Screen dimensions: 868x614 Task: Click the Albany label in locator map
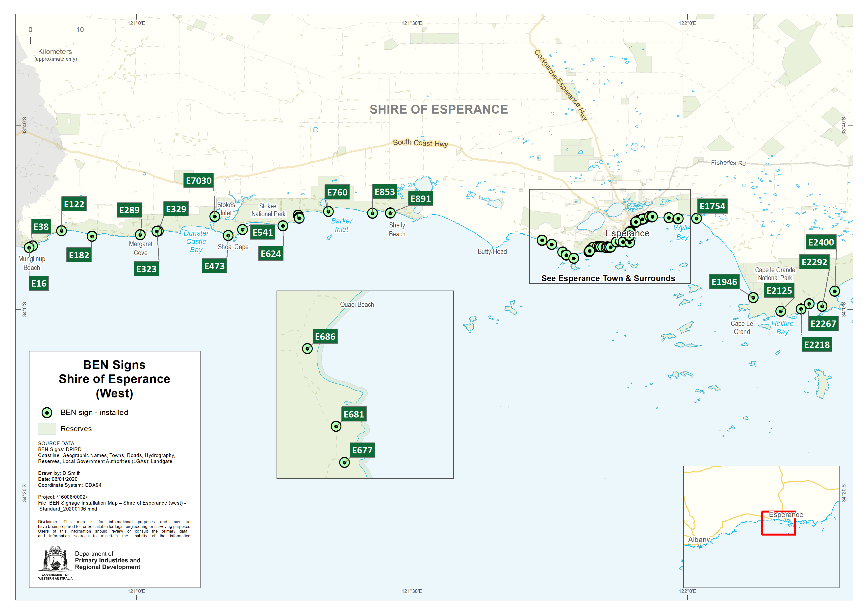[x=699, y=540]
